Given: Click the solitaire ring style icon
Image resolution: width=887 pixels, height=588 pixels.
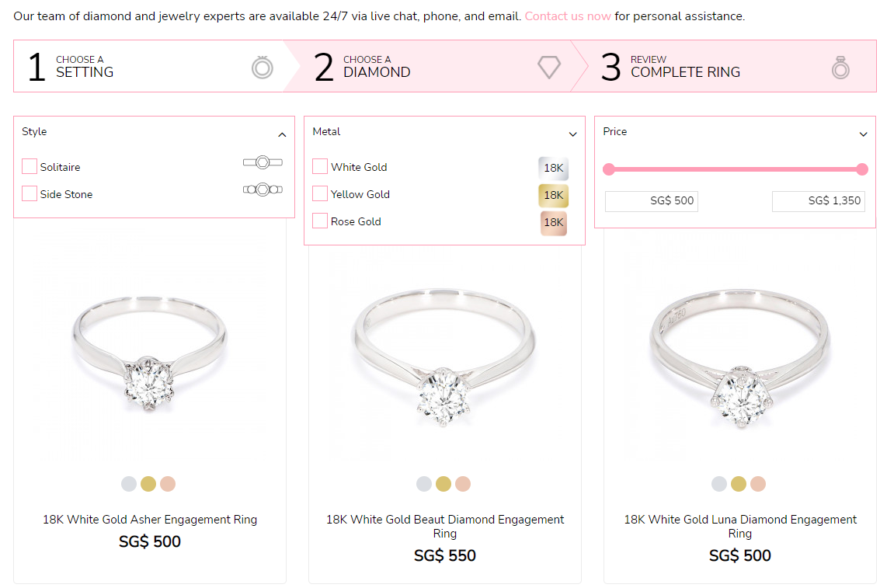Looking at the screenshot, I should pos(263,162).
